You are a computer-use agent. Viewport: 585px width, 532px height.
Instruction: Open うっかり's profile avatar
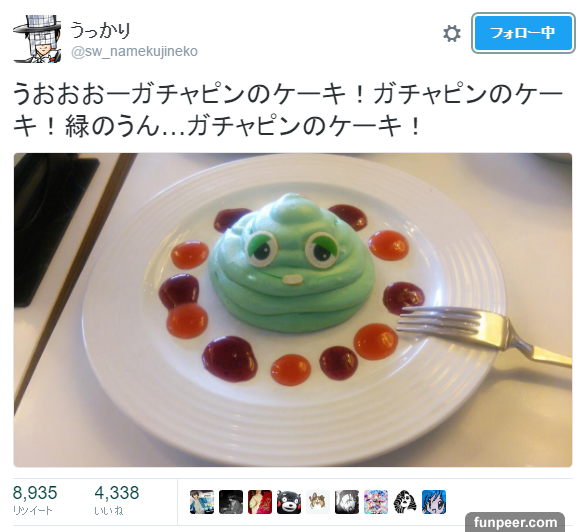tap(37, 39)
